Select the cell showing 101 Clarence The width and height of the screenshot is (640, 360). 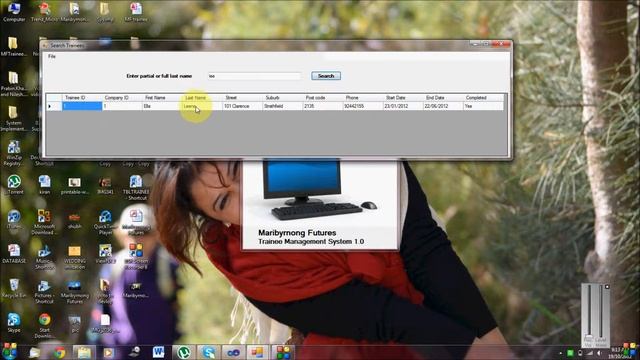point(242,106)
